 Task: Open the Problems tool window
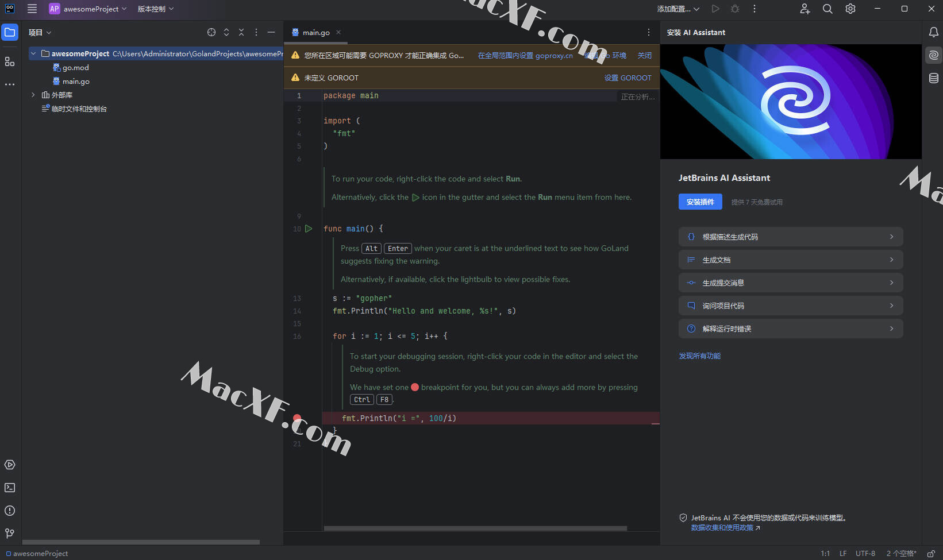[x=10, y=511]
